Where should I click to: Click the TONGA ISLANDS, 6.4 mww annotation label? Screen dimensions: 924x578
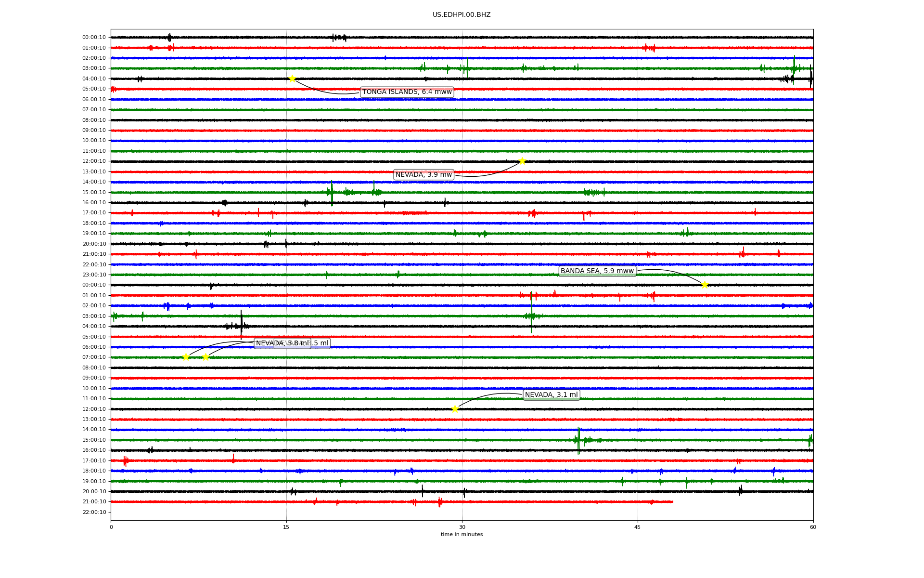tap(407, 92)
